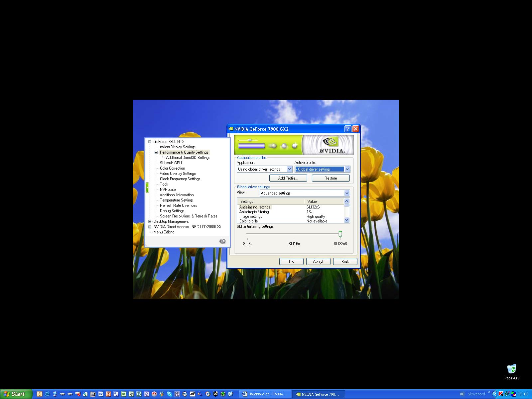The image size is (532, 399).
Task: Select the Antialiasing settings row
Action: [291, 207]
